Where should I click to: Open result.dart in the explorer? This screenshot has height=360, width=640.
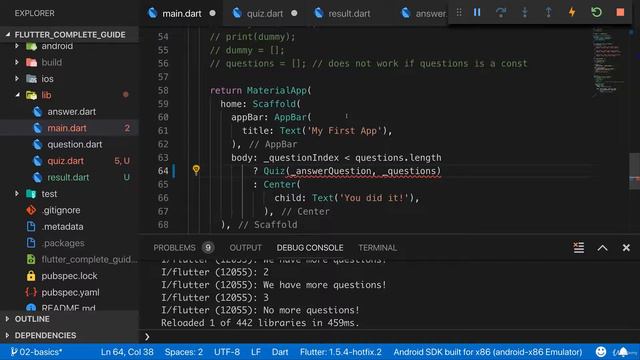coord(69,177)
